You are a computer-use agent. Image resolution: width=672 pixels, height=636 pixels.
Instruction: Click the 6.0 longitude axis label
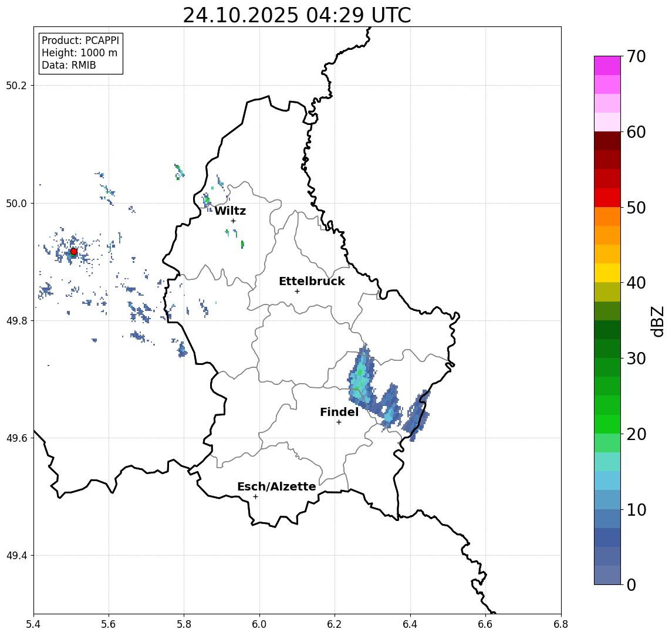259,624
